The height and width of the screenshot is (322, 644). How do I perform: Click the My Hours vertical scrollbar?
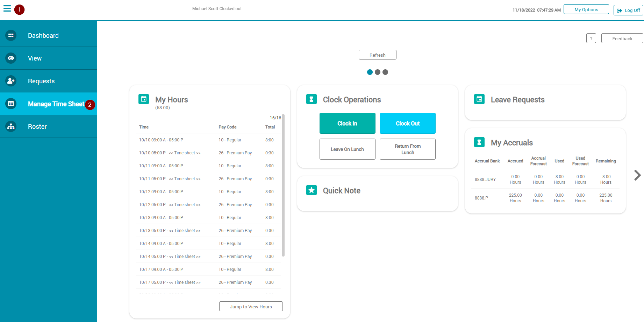point(283,185)
